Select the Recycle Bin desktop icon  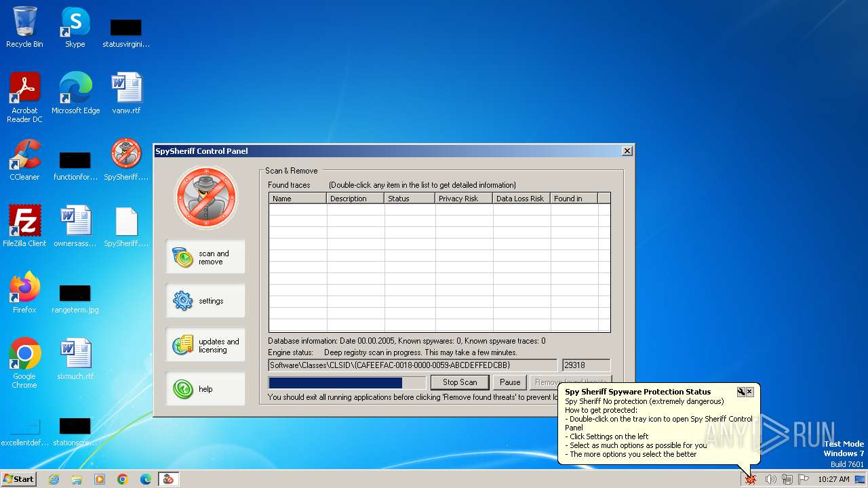coord(24,27)
